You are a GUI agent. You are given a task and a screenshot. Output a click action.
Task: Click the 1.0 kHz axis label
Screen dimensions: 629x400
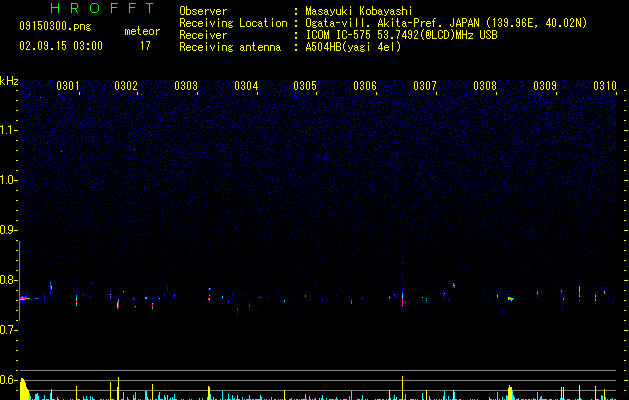(x=8, y=180)
